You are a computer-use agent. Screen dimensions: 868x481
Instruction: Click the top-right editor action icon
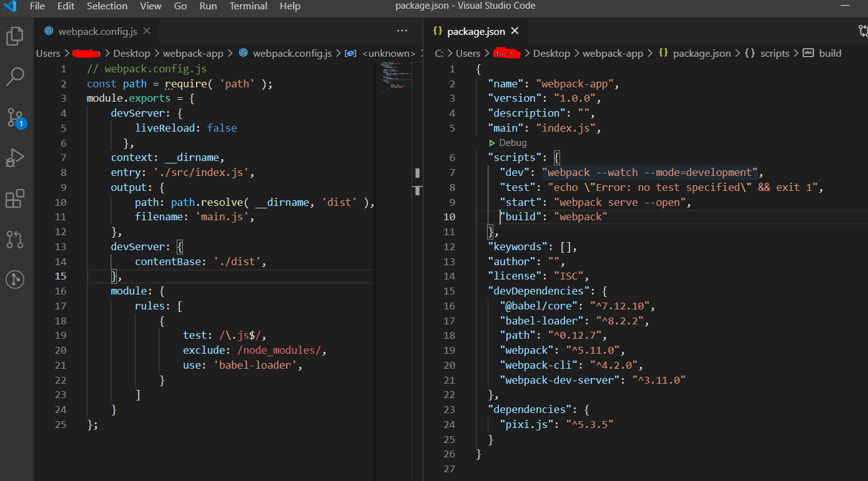click(x=862, y=31)
